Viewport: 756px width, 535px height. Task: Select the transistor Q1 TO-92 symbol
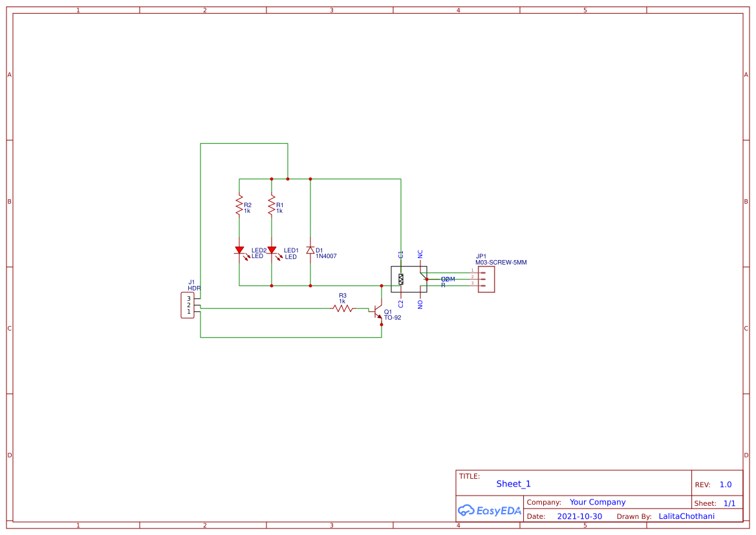click(376, 311)
